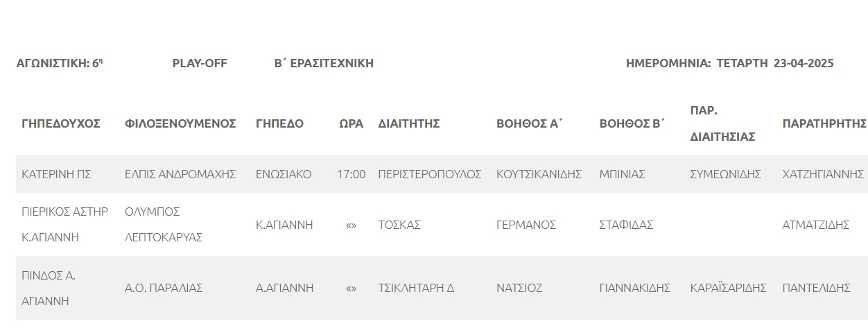The width and height of the screenshot is (868, 335).
Task: Click the PLAY-OFF heading text
Action: click(200, 63)
